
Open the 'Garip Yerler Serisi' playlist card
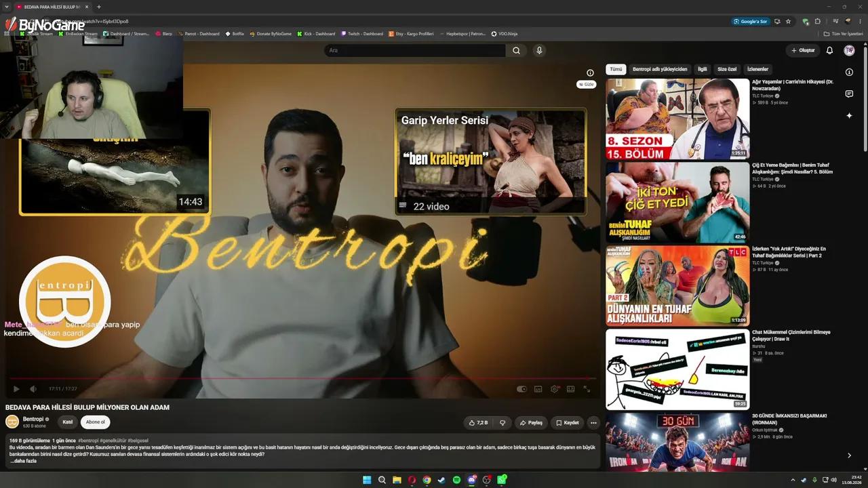(x=491, y=162)
